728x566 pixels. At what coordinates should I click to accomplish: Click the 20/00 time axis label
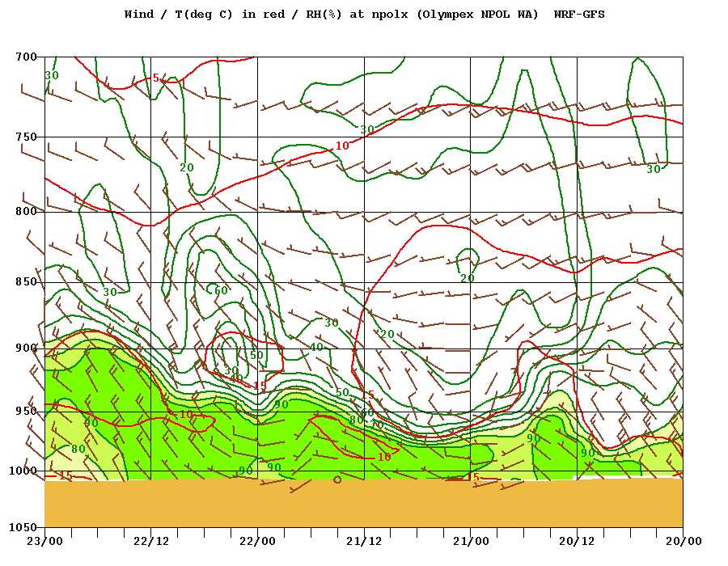684,542
